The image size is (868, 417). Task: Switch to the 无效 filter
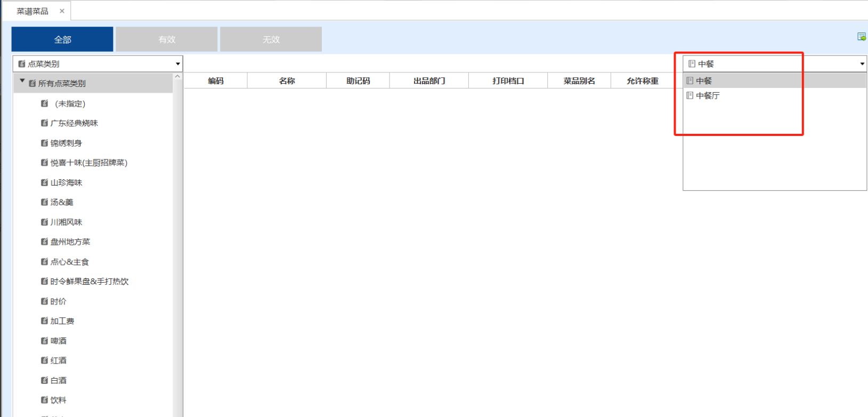(x=271, y=39)
